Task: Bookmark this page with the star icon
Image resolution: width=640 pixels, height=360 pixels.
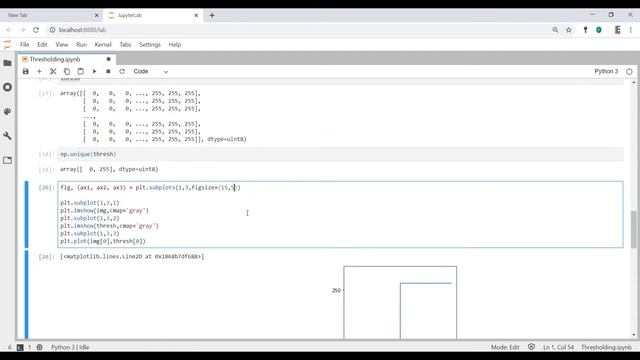Action: point(569,30)
